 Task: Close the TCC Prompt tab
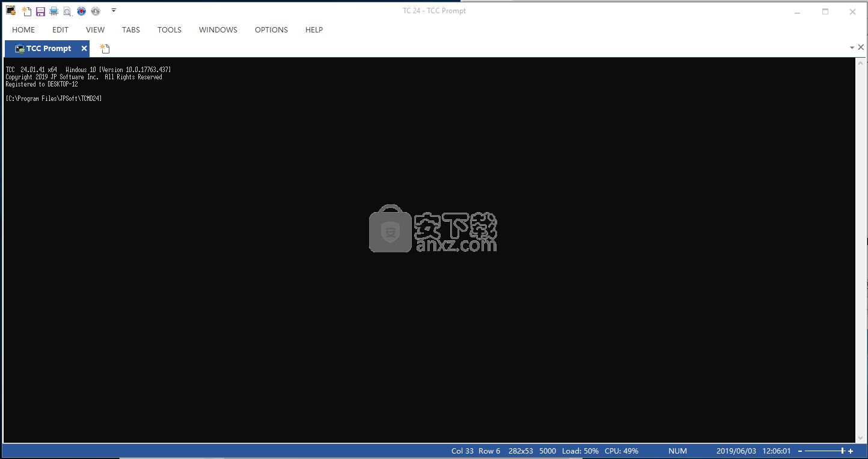(84, 49)
